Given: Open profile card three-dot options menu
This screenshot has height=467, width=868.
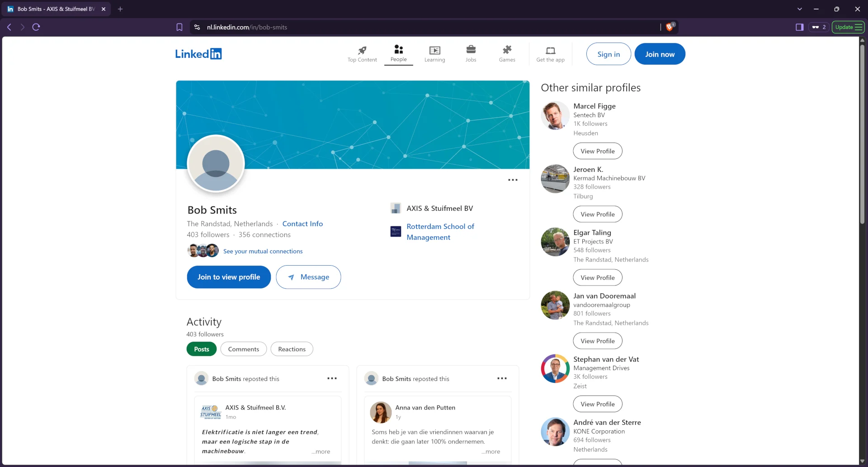Looking at the screenshot, I should 513,180.
